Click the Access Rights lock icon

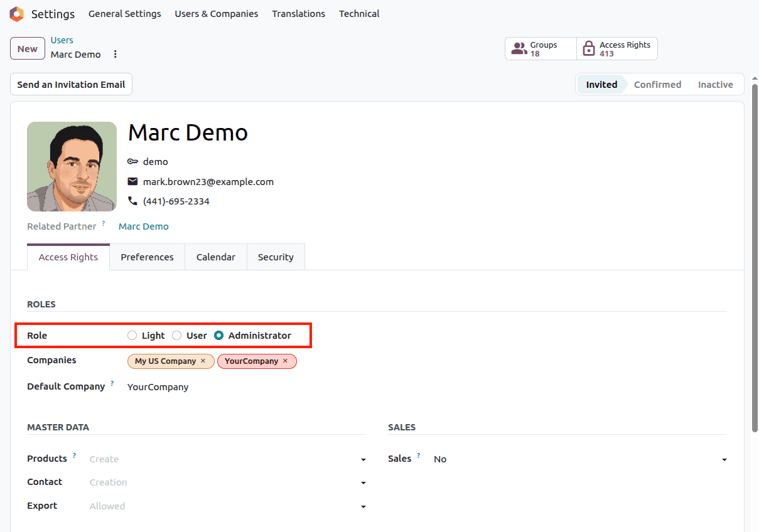[588, 49]
